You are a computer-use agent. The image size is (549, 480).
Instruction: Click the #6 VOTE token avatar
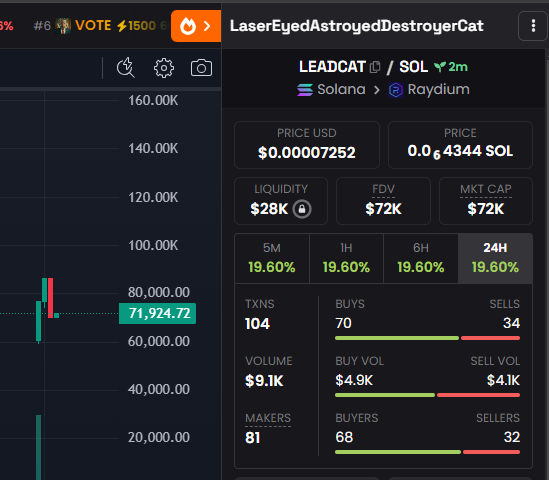pos(63,26)
